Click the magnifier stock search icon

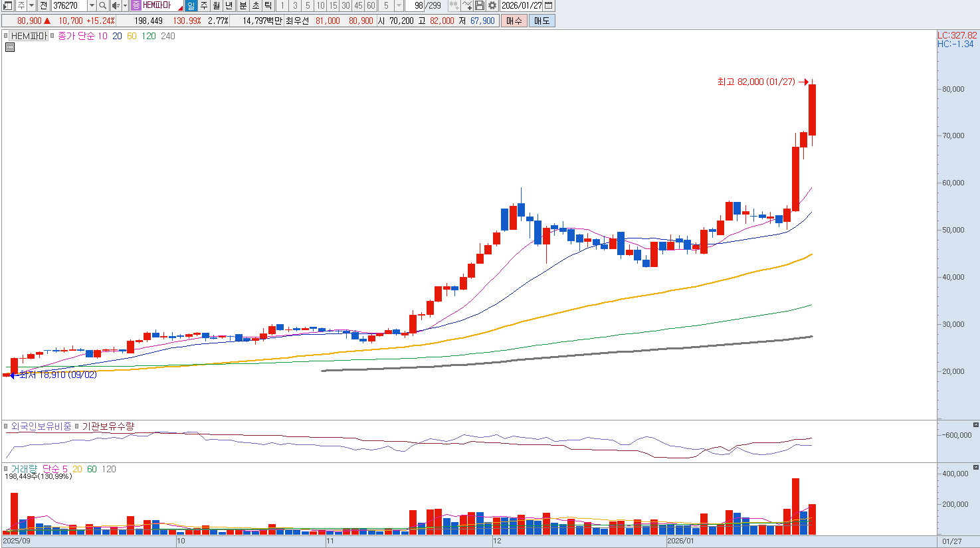[x=103, y=5]
